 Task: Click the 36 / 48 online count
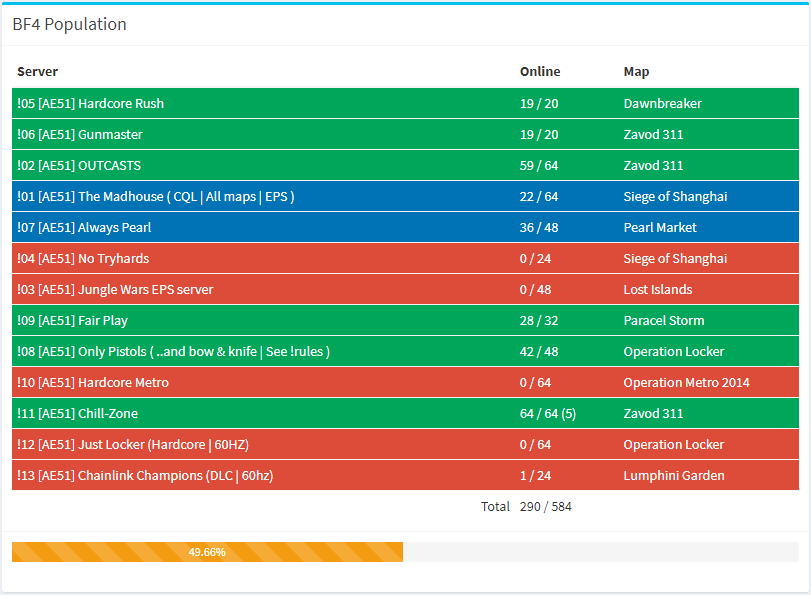539,228
